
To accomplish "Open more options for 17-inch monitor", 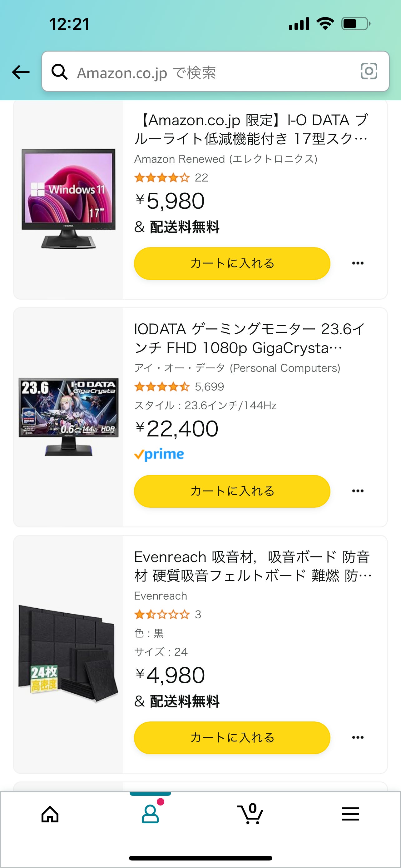I will coord(358,263).
